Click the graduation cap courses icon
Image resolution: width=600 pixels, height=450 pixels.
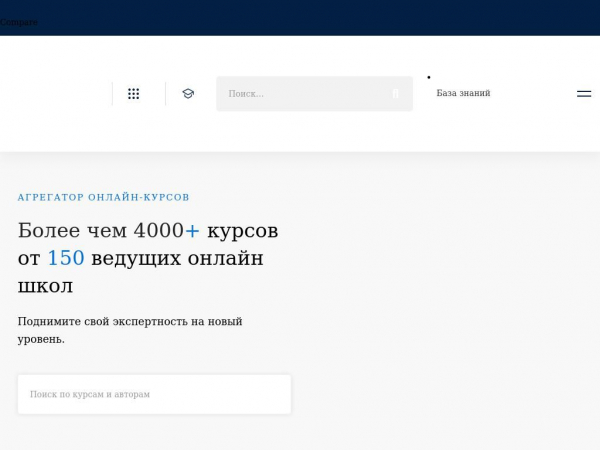[x=188, y=94]
